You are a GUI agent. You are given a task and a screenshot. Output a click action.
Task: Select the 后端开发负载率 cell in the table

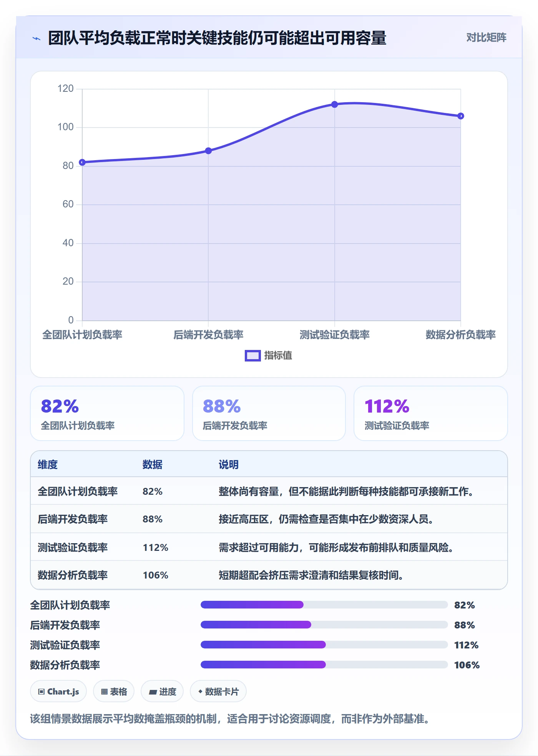click(73, 519)
